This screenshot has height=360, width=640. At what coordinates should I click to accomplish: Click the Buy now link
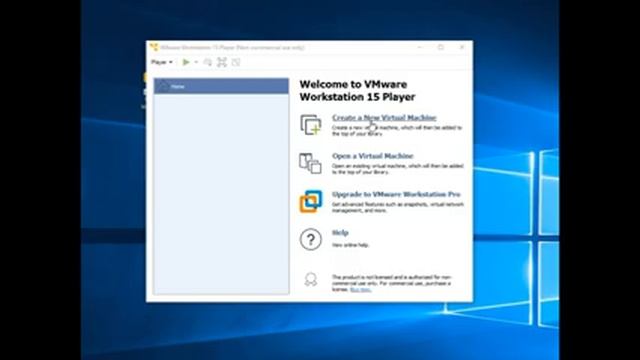tap(360, 289)
